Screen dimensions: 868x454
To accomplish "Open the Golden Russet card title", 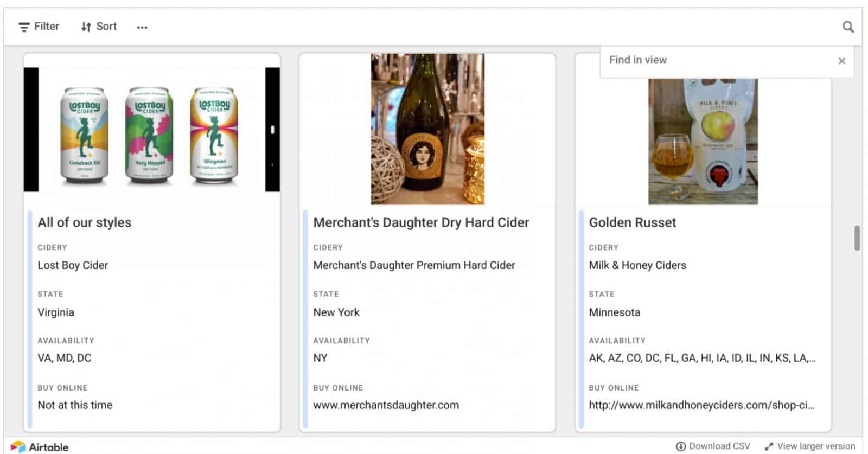I will (x=633, y=222).
